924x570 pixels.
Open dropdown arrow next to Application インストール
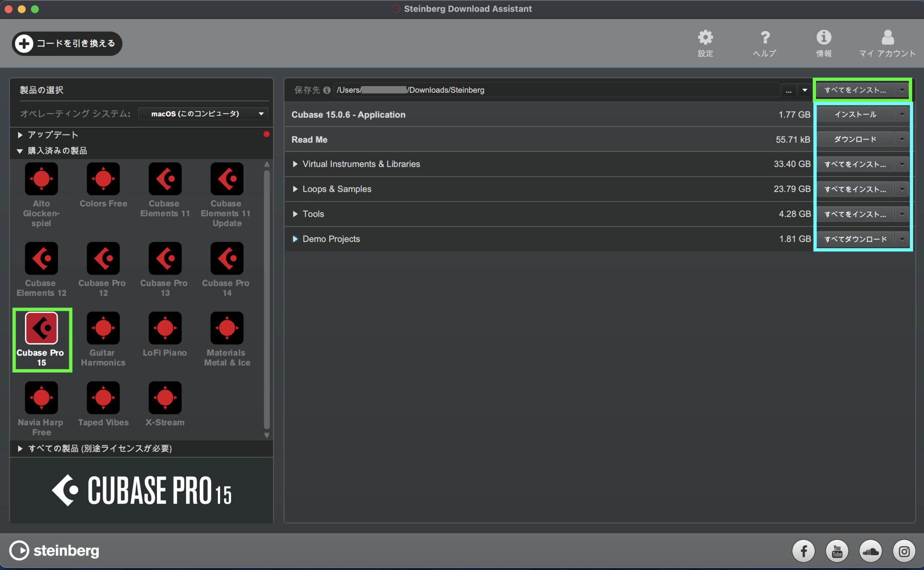[902, 115]
